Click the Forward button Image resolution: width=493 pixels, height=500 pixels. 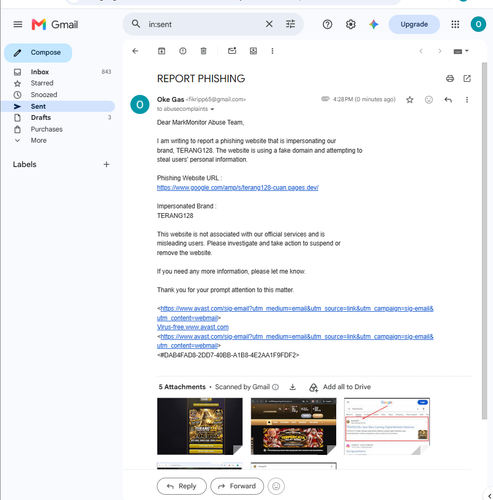click(237, 486)
